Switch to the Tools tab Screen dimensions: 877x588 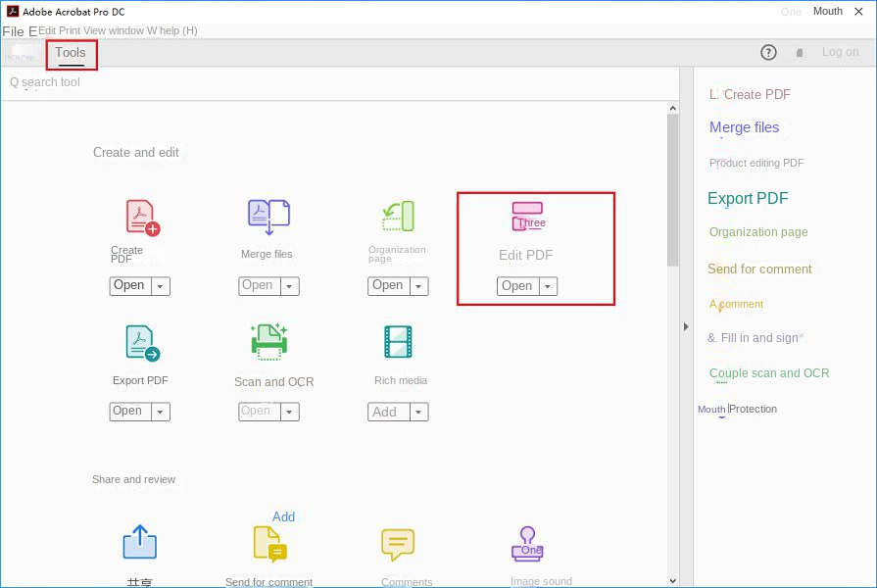70,53
